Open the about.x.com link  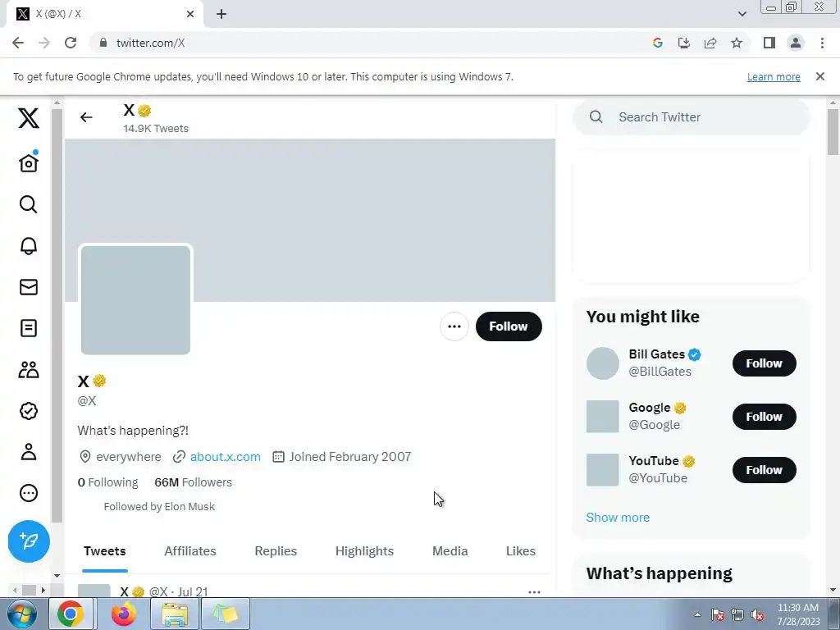225,457
